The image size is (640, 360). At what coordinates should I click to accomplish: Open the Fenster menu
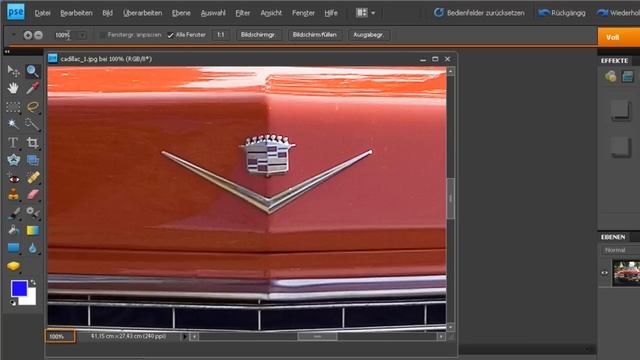pos(303,13)
